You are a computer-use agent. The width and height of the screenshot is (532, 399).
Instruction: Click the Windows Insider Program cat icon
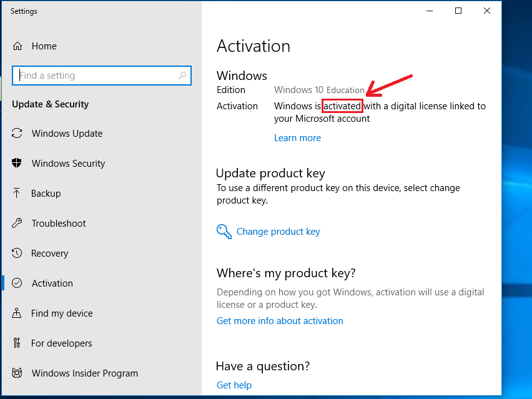click(x=17, y=373)
